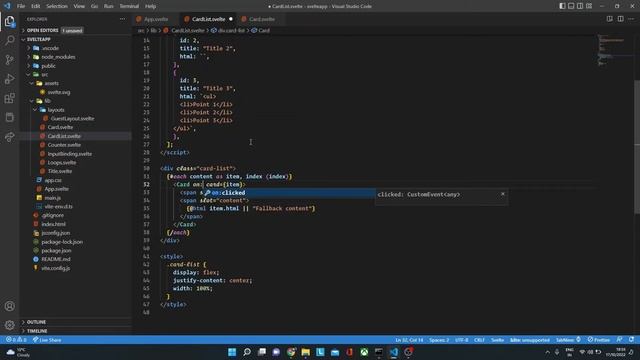Expand the Outline section
The width and height of the screenshot is (640, 360).
point(76,322)
